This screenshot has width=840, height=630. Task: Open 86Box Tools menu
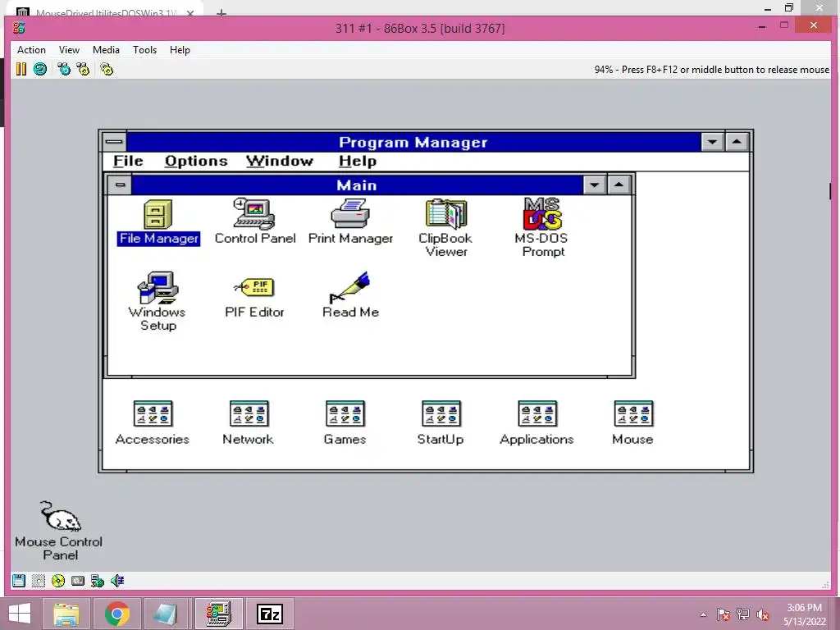pos(144,50)
